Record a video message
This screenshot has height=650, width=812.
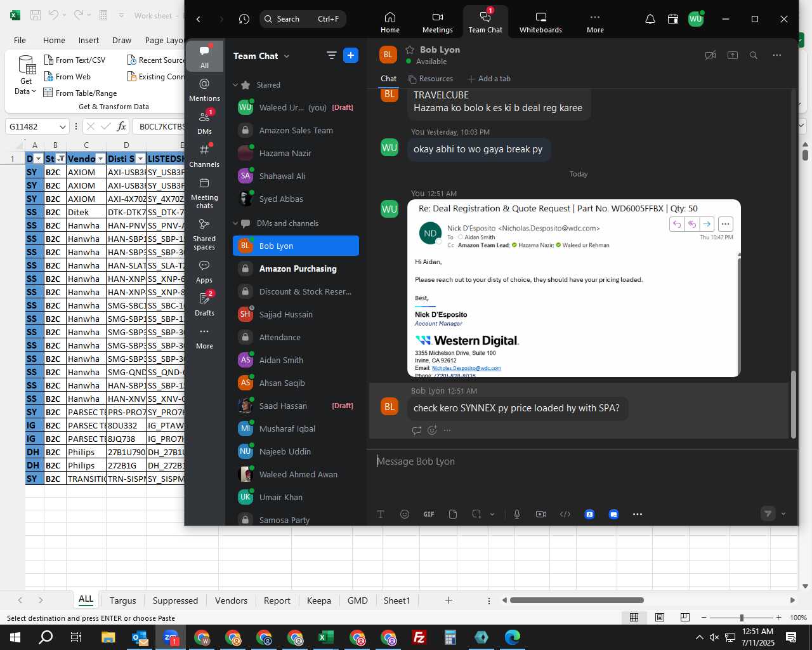[x=541, y=514]
